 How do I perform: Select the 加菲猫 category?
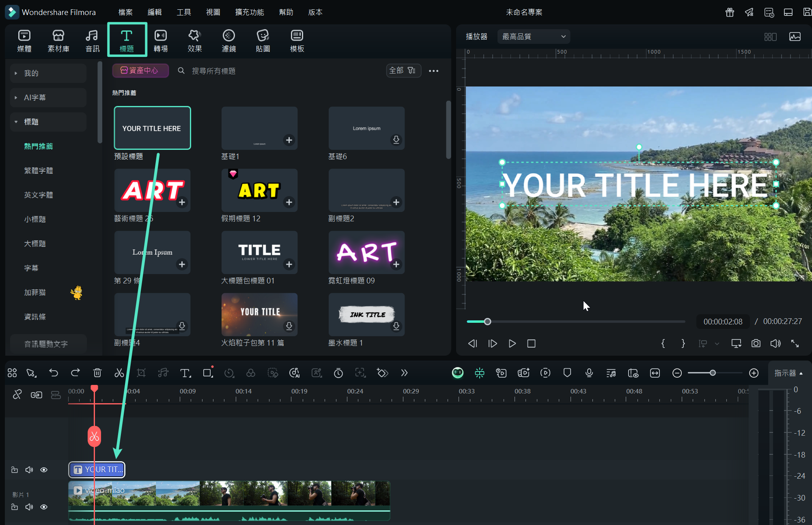(35, 292)
